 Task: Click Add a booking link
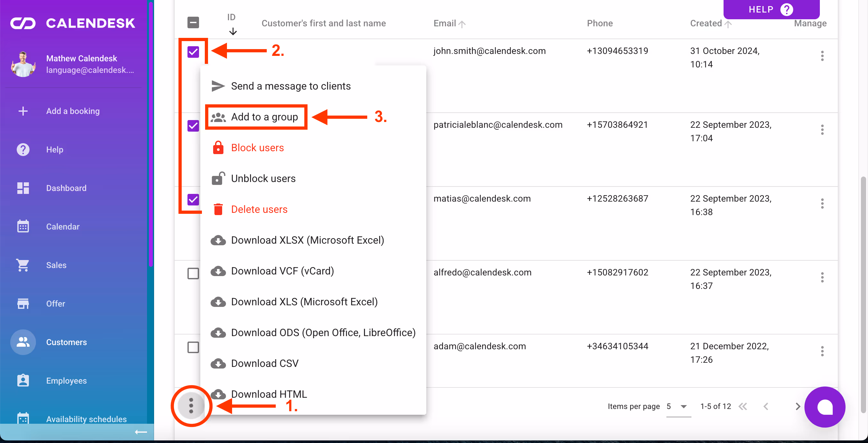point(73,111)
